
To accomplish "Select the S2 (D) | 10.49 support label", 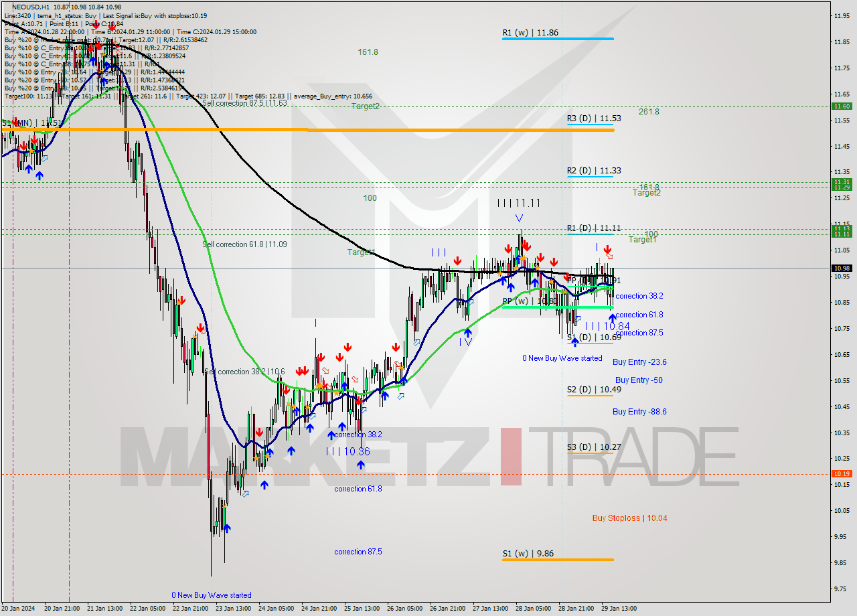I will (594, 390).
